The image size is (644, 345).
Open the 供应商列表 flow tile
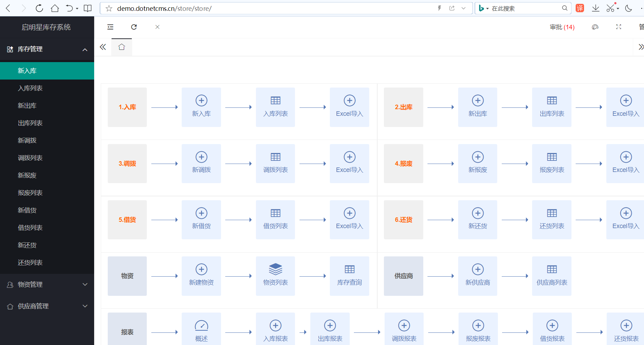click(x=552, y=276)
